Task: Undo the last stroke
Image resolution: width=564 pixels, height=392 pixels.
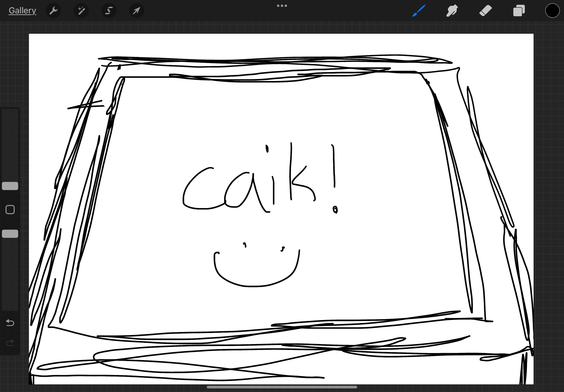Action: pyautogui.click(x=10, y=322)
